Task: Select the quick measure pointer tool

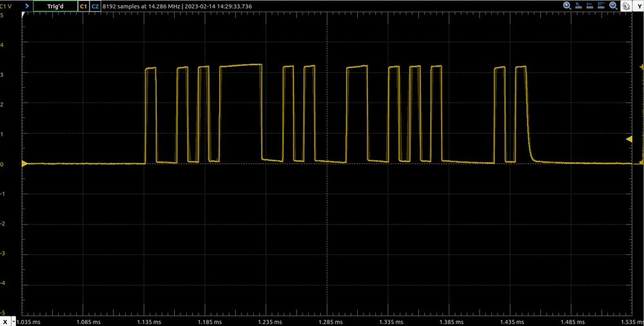Action: [x=579, y=6]
